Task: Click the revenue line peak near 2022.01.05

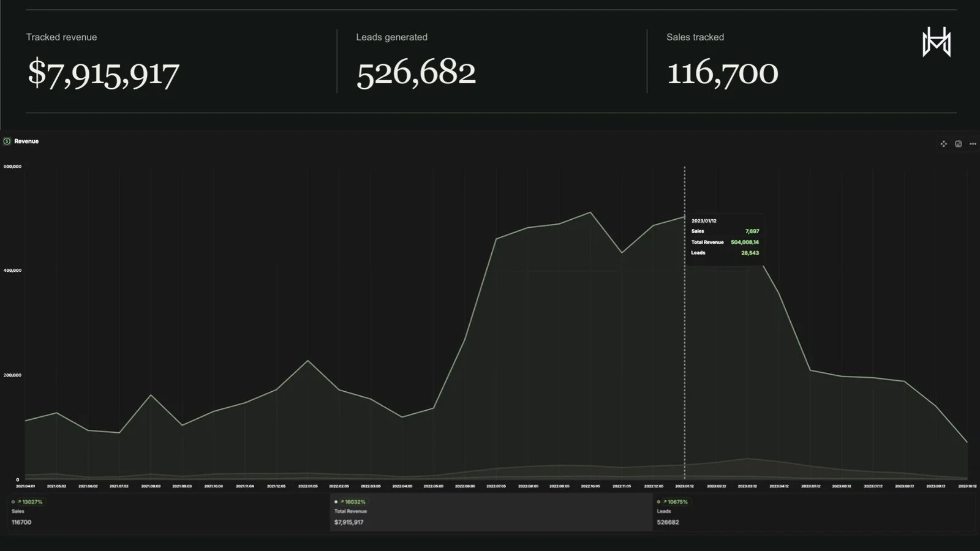Action: click(x=307, y=361)
